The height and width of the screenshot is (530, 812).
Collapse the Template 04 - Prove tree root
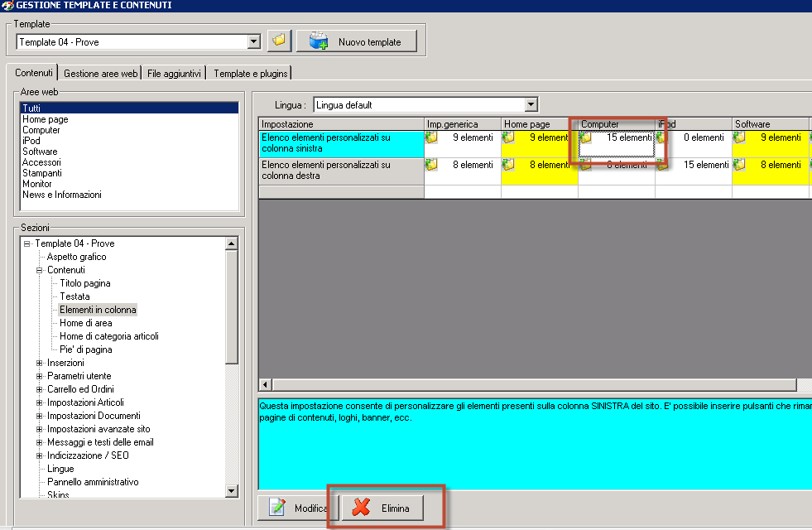click(27, 243)
